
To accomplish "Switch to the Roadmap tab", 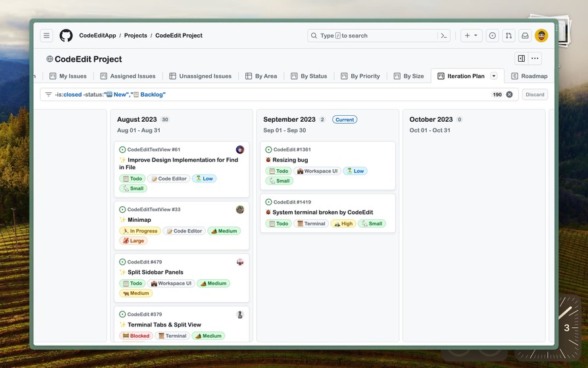I will click(529, 76).
